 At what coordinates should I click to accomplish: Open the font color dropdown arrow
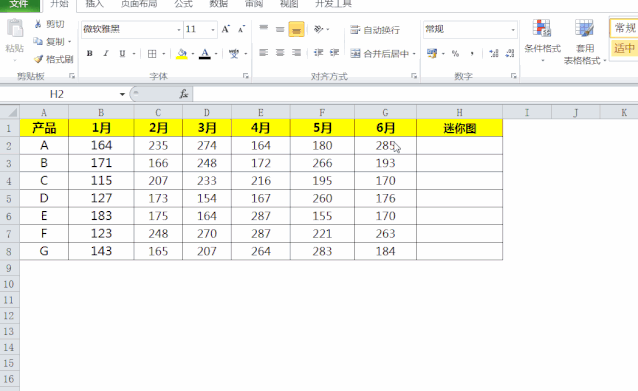(x=216, y=54)
